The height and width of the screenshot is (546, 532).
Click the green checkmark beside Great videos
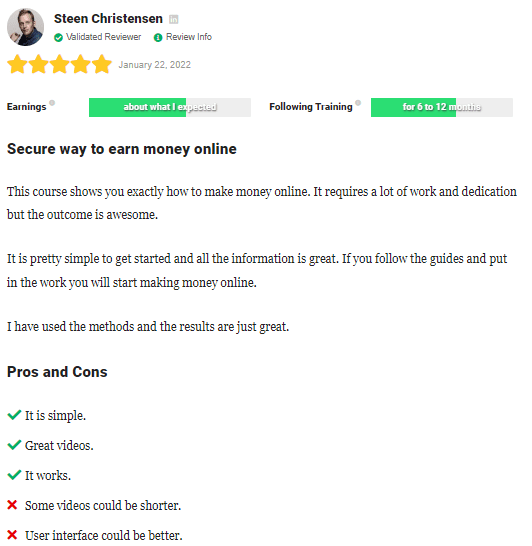[14, 445]
